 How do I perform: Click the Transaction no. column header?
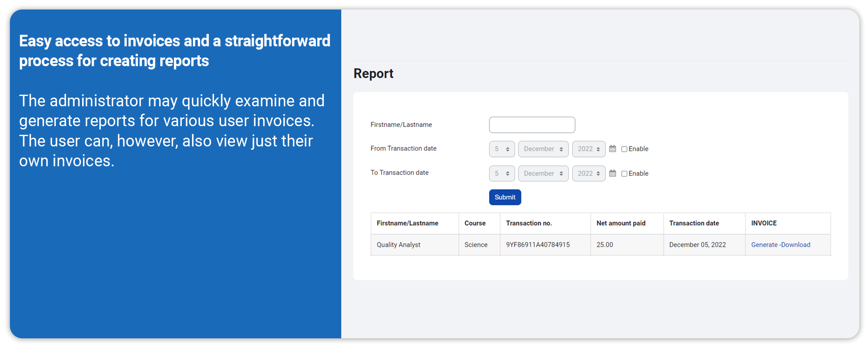(528, 223)
